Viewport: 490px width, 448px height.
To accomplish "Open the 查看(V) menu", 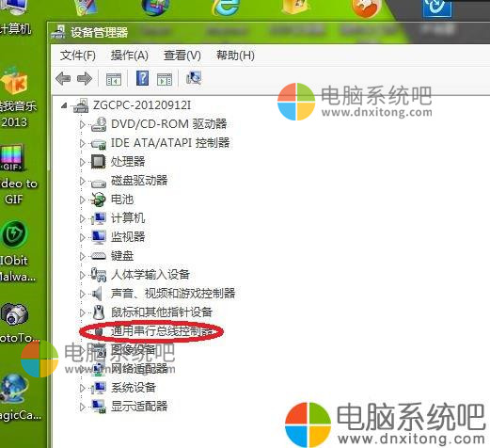I will (182, 56).
